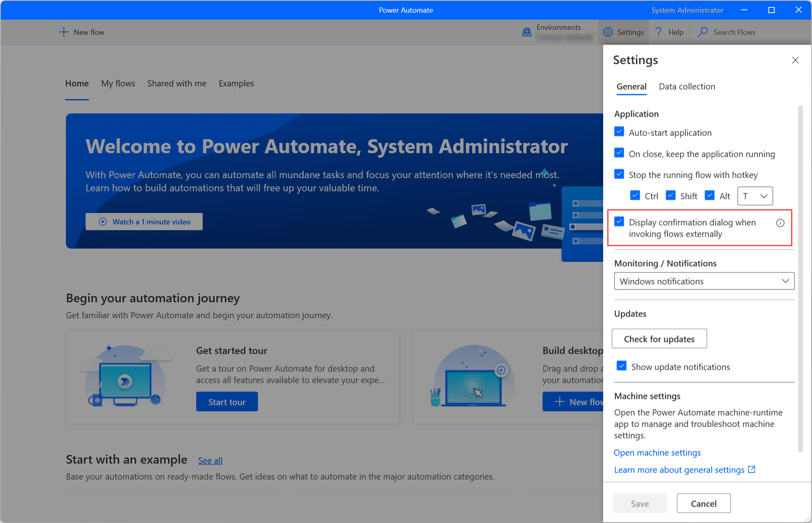Click the Help icon
The height and width of the screenshot is (523, 812).
click(x=658, y=32)
